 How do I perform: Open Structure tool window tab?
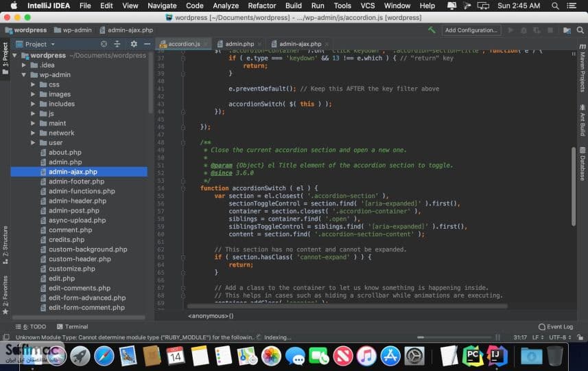pos(5,245)
